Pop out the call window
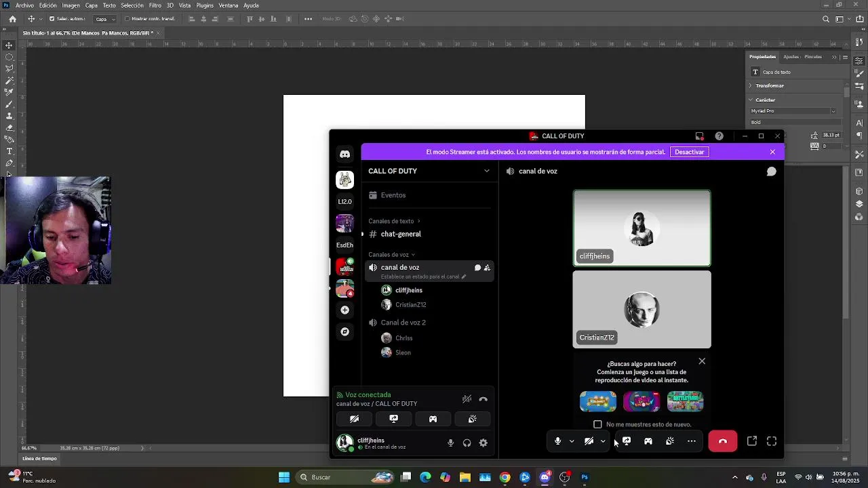The image size is (868, 488). [751, 441]
